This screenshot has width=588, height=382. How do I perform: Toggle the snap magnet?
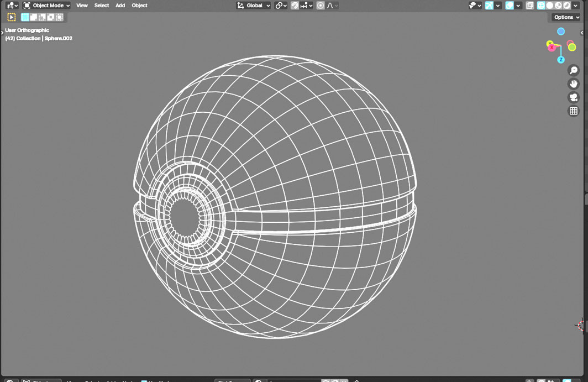295,6
